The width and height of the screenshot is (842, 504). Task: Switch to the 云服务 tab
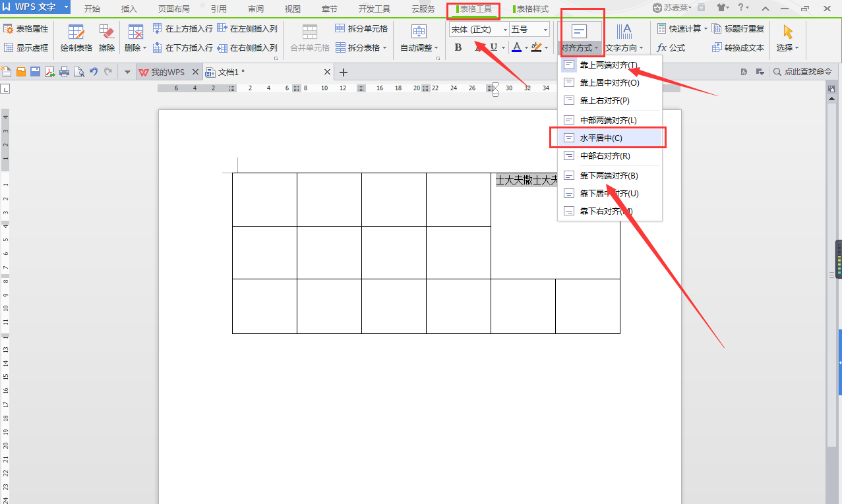423,9
